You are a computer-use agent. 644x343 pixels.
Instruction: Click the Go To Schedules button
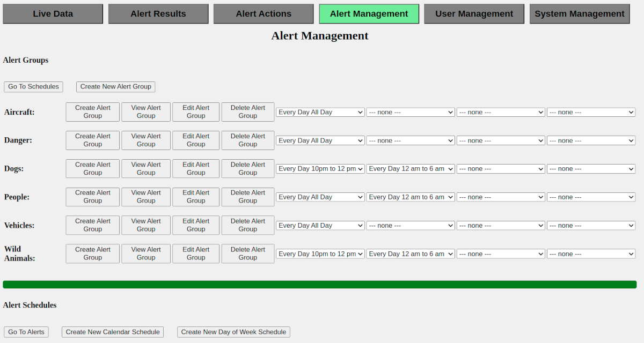[x=33, y=87]
